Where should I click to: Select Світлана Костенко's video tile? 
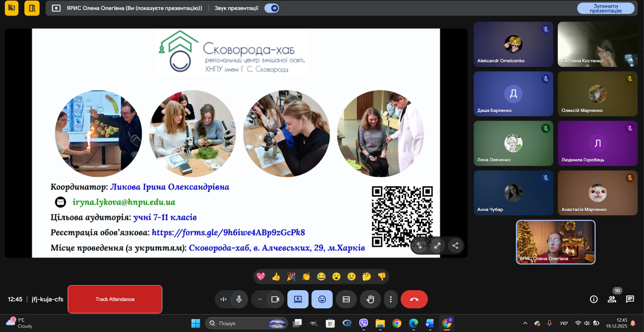coord(597,44)
